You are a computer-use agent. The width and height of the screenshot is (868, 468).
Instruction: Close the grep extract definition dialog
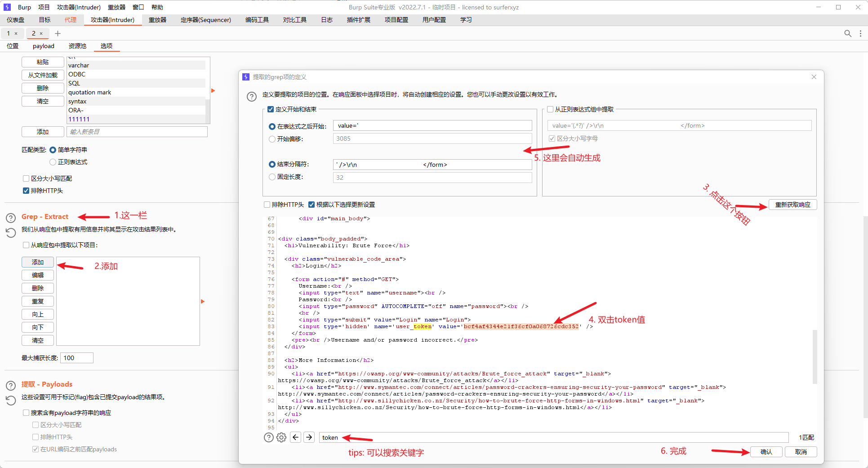[814, 77]
